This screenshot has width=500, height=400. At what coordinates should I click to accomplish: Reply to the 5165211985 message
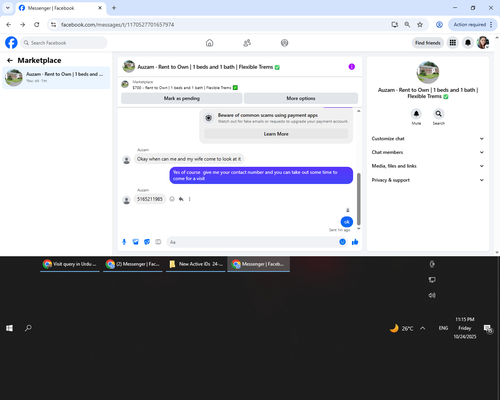click(x=181, y=199)
